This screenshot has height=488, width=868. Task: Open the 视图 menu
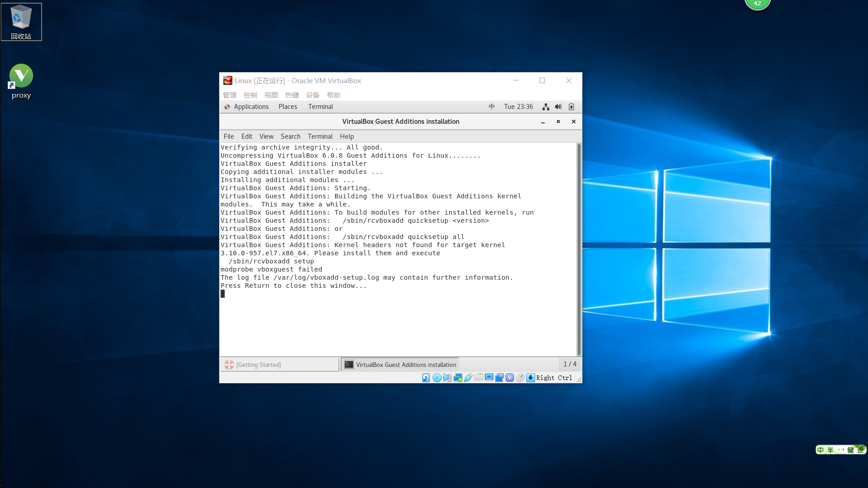tap(271, 95)
